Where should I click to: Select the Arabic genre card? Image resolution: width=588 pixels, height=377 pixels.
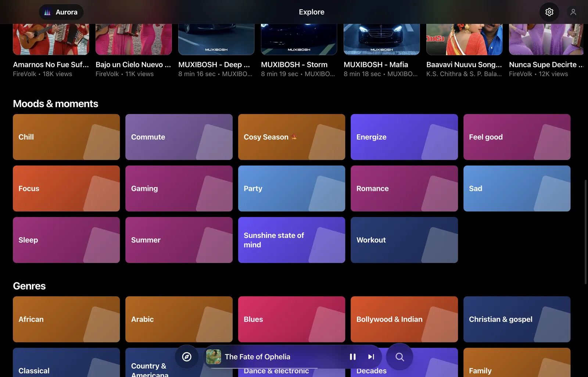coord(179,319)
